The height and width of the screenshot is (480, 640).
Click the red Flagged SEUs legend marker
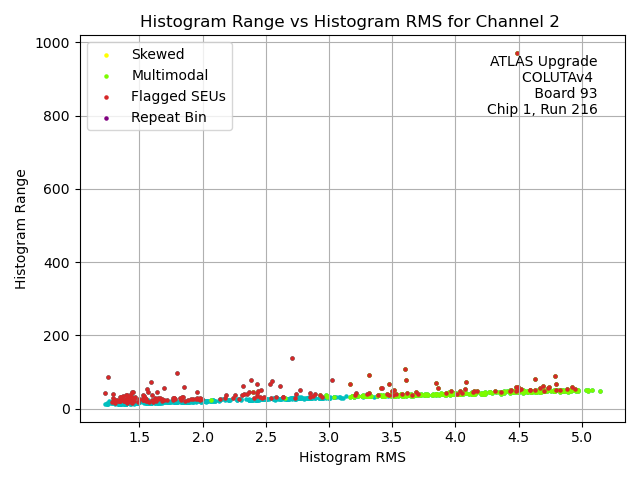pyautogui.click(x=109, y=97)
